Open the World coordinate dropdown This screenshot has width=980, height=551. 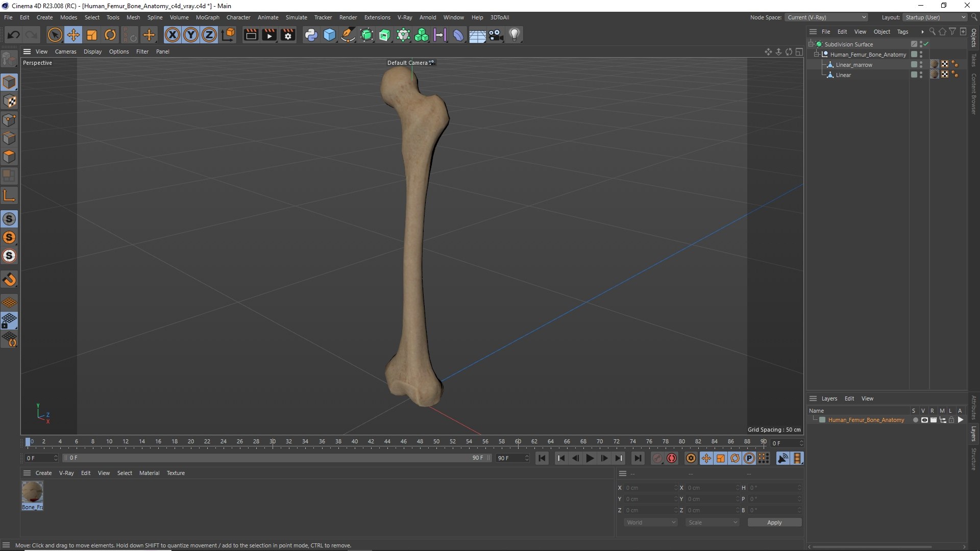coord(651,522)
